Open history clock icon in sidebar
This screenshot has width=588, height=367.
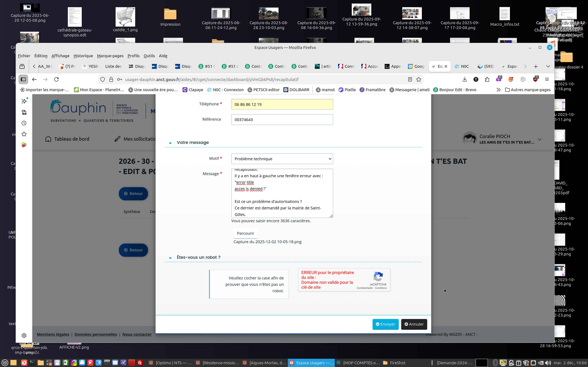pos(24,123)
